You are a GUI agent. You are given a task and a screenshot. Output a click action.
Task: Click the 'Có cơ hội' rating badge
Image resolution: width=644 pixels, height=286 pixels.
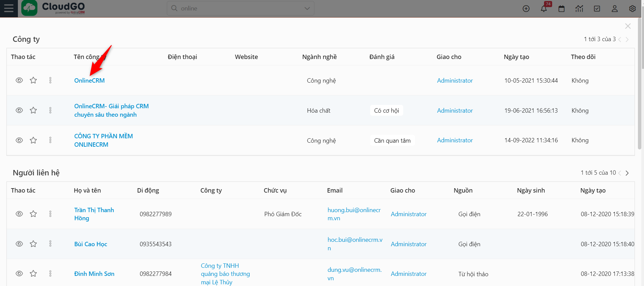click(x=386, y=111)
